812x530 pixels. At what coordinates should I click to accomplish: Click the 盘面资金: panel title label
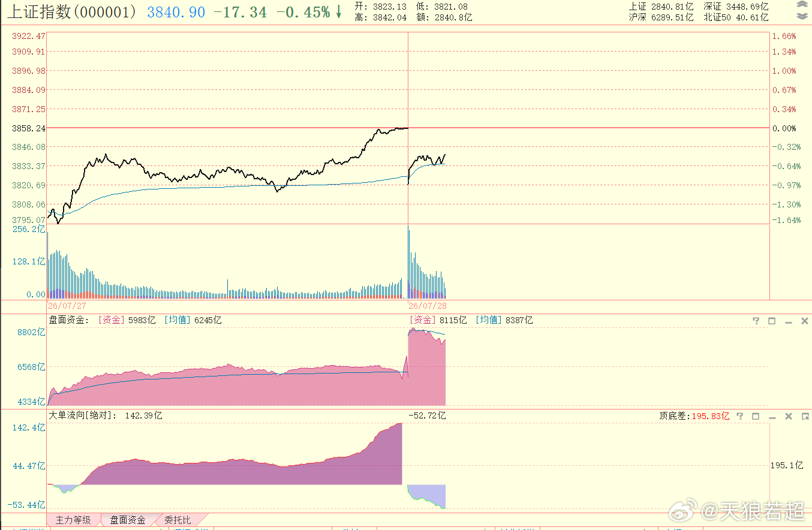[x=69, y=320]
